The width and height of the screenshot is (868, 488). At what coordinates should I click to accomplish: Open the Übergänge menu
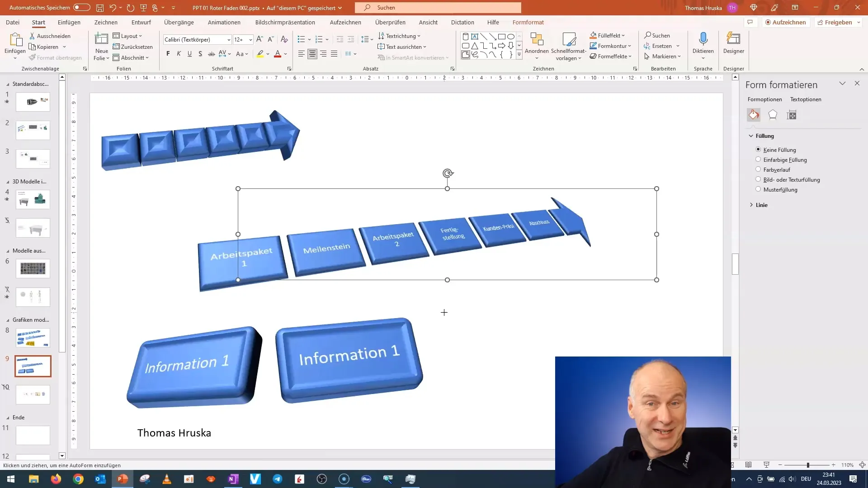coord(179,22)
